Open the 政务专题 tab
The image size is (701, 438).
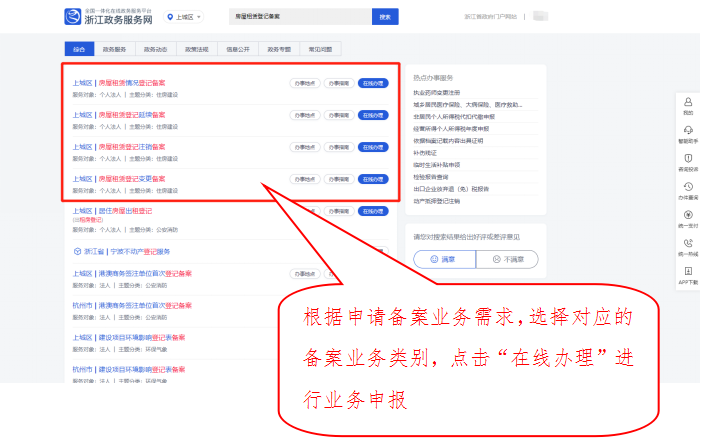pos(279,49)
